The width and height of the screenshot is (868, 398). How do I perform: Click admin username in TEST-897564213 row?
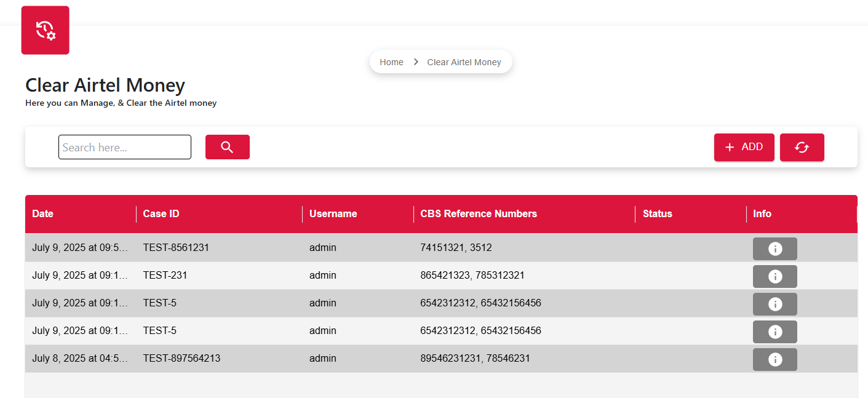click(x=323, y=358)
